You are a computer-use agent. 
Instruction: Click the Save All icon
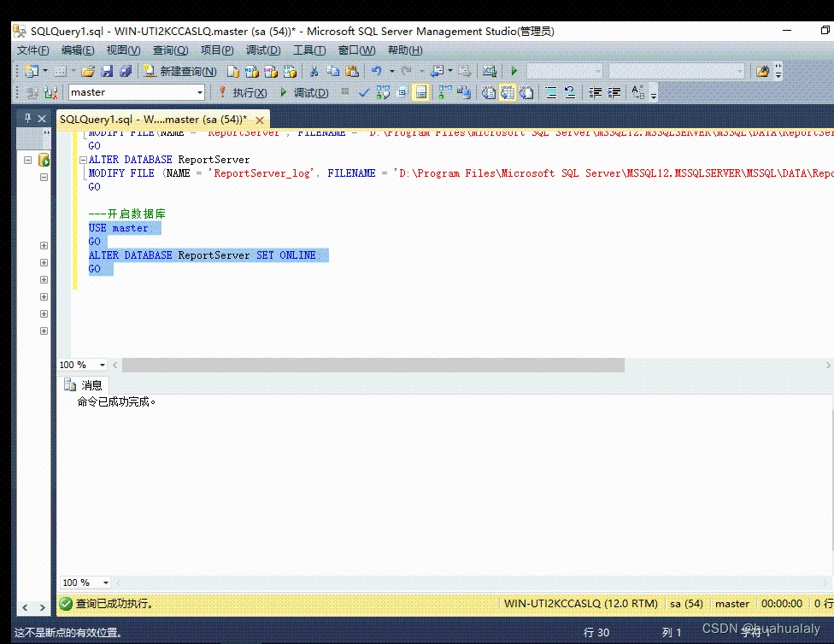point(126,71)
